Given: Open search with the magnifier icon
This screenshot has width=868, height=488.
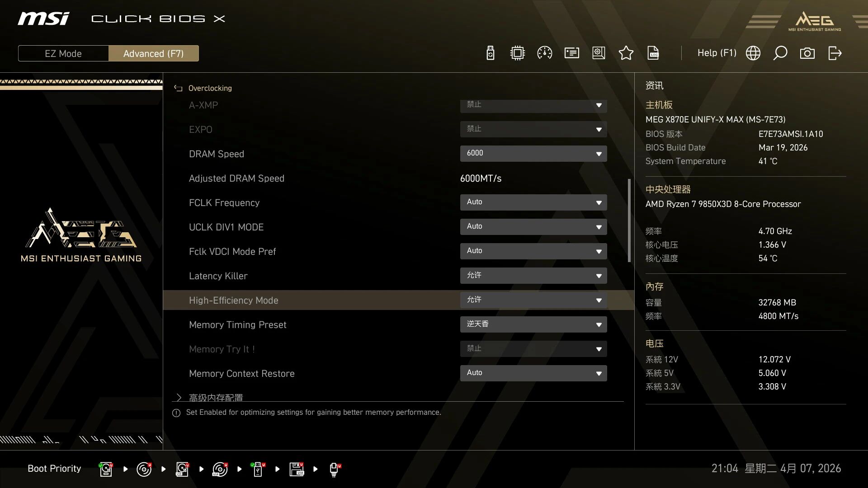Looking at the screenshot, I should tap(780, 53).
